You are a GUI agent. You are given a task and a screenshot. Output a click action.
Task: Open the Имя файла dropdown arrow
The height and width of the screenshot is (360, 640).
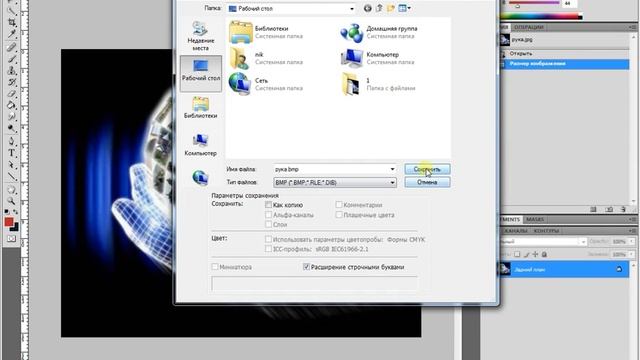(392, 169)
